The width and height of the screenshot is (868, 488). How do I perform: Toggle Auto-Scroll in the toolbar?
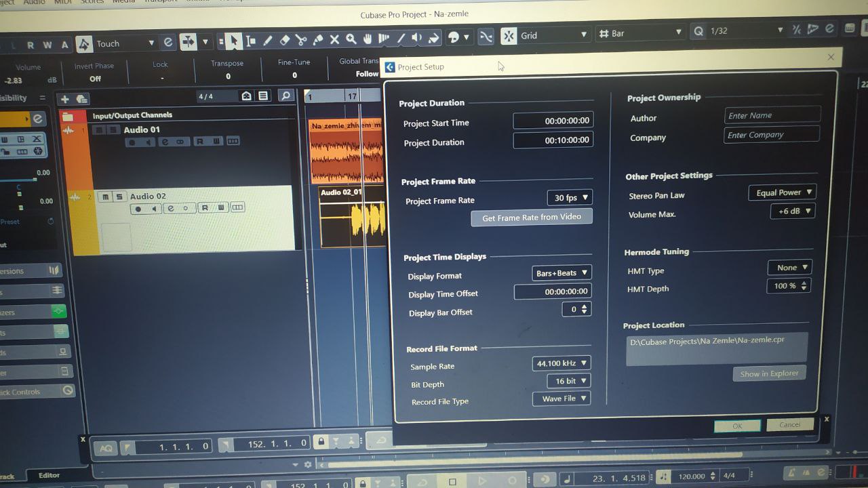click(x=189, y=42)
